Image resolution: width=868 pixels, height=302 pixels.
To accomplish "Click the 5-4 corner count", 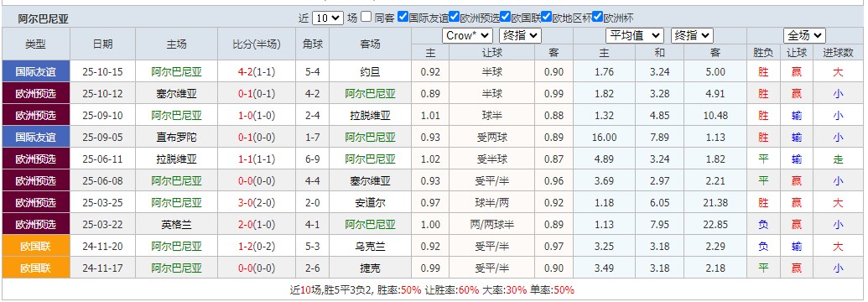I will [313, 72].
